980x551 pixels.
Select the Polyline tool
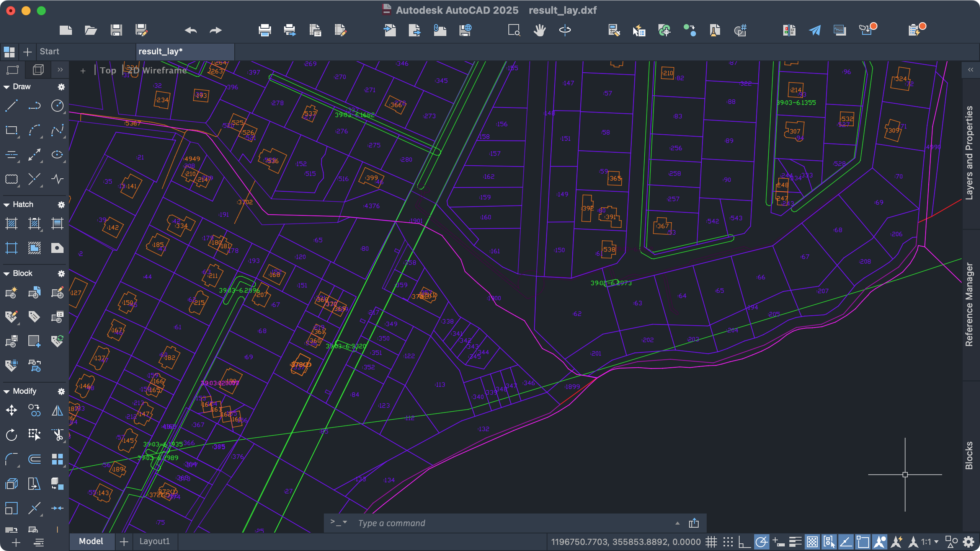(34, 106)
